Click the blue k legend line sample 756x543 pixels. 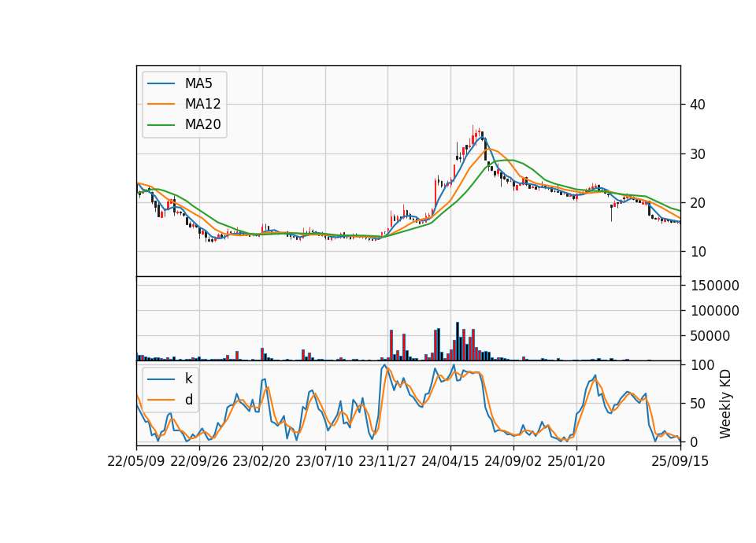pyautogui.click(x=161, y=379)
